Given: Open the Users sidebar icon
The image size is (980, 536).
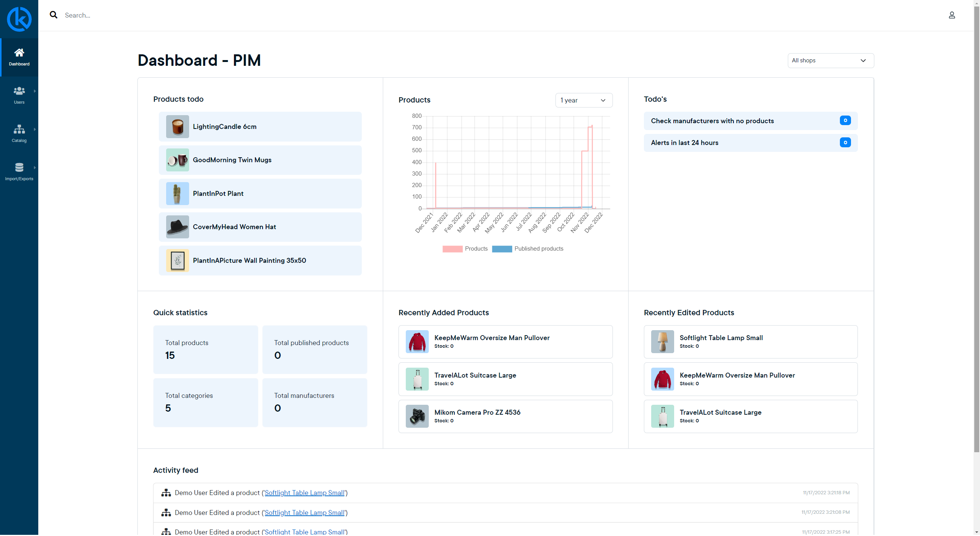Looking at the screenshot, I should pyautogui.click(x=19, y=91).
